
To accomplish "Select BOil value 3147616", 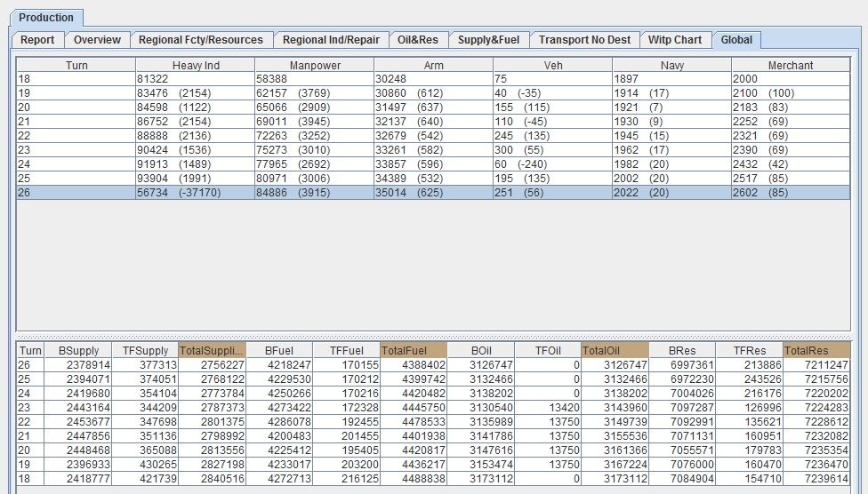I will click(481, 450).
